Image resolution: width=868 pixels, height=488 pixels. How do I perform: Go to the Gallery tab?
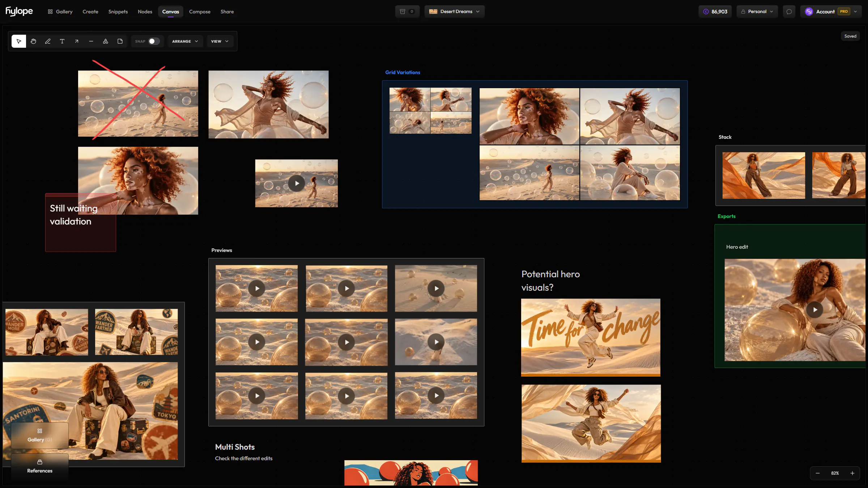pyautogui.click(x=60, y=12)
